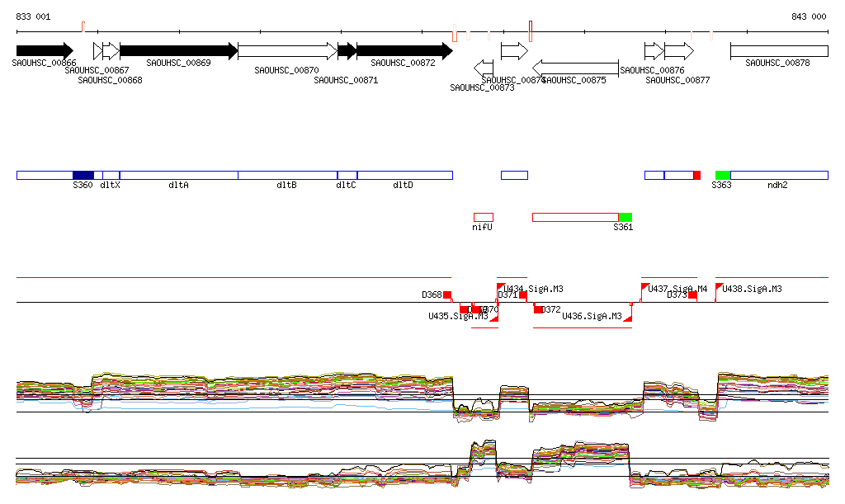The width and height of the screenshot is (845, 504).
Task: Select the dark blue S360 segment
Action: pyautogui.click(x=83, y=175)
